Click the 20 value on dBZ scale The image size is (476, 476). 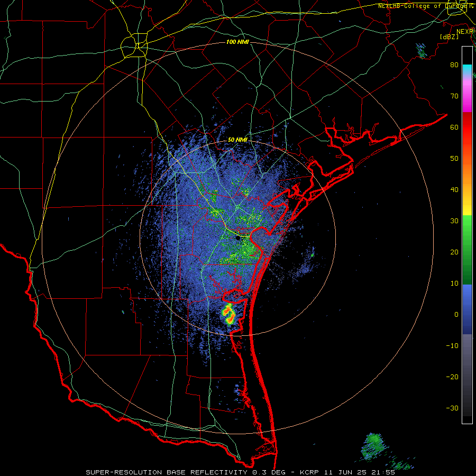(454, 252)
